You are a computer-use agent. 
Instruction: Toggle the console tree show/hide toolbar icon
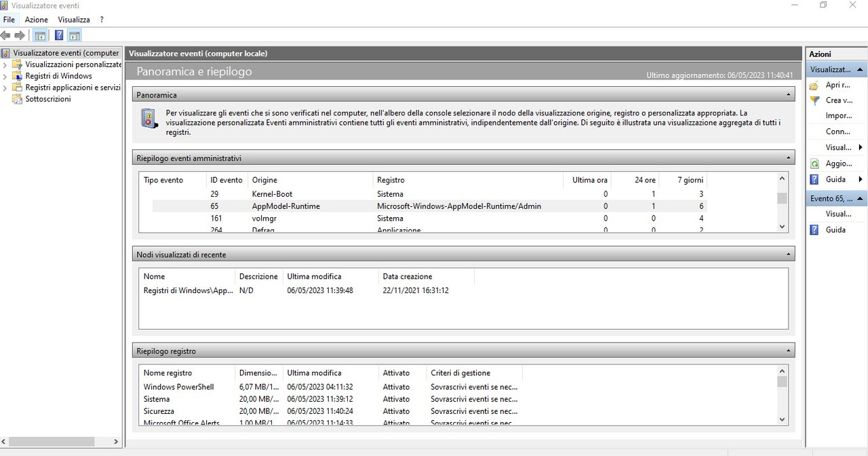40,35
